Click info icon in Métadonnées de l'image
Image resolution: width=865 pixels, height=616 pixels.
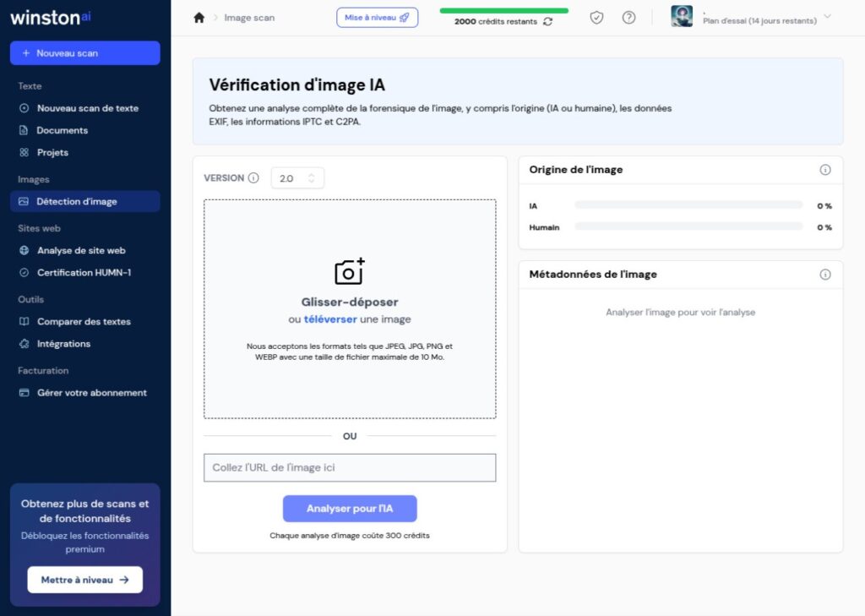click(825, 275)
